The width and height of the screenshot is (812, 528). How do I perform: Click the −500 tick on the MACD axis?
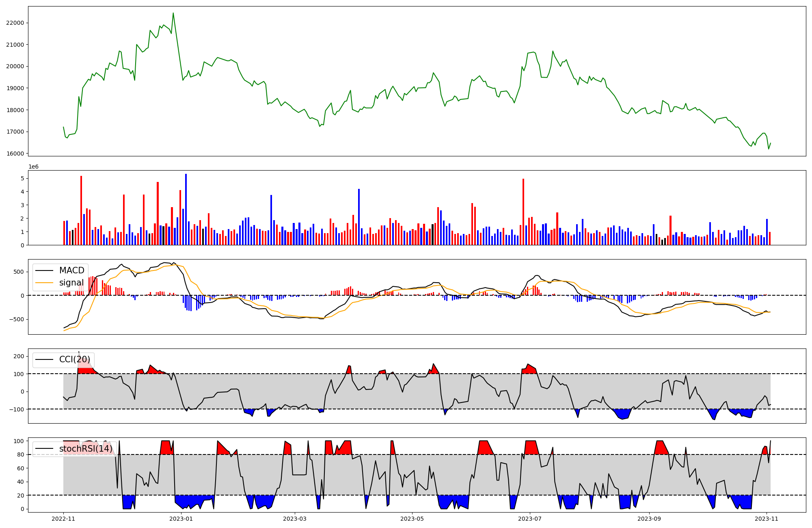(x=16, y=319)
